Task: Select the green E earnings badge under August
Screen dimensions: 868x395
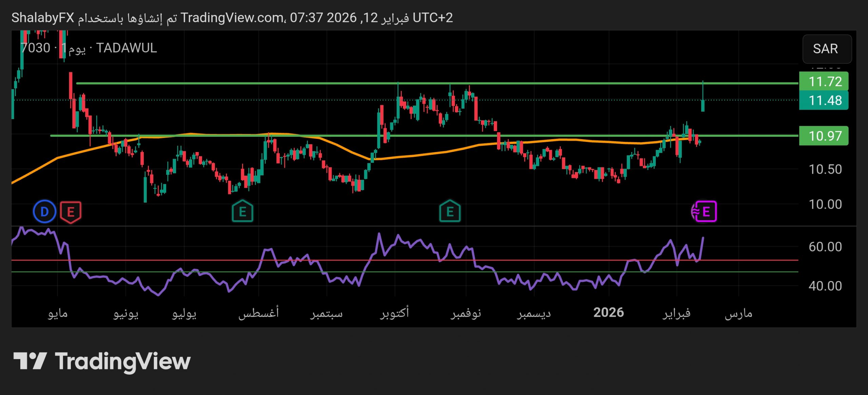Action: pyautogui.click(x=242, y=211)
